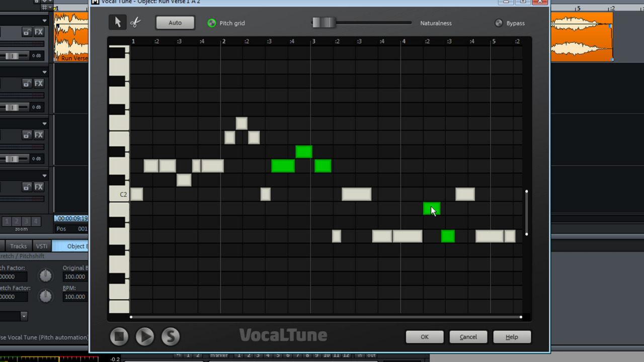
Task: Stop VocalTune playback
Action: 119,336
